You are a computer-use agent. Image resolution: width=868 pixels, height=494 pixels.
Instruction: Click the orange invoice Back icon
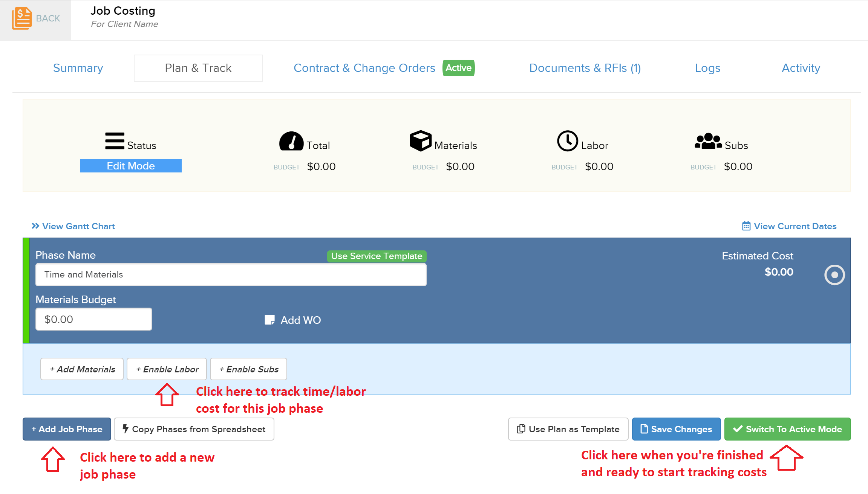coord(22,18)
